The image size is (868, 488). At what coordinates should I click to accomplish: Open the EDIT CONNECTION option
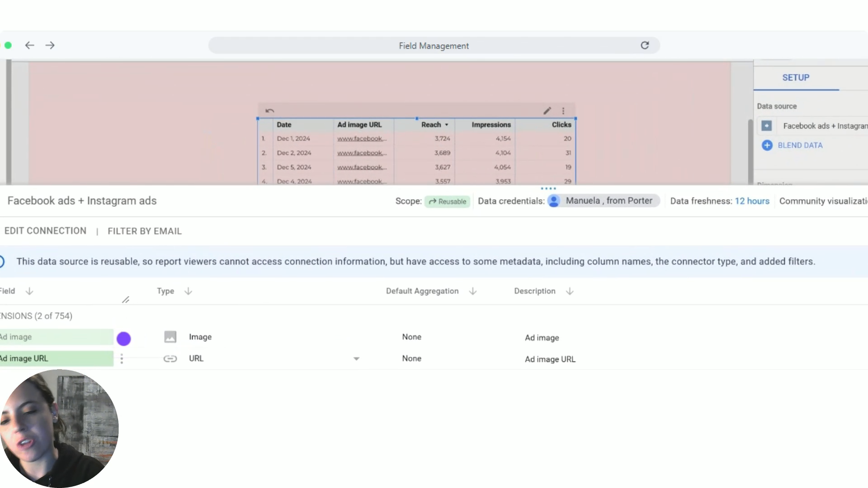click(x=45, y=231)
